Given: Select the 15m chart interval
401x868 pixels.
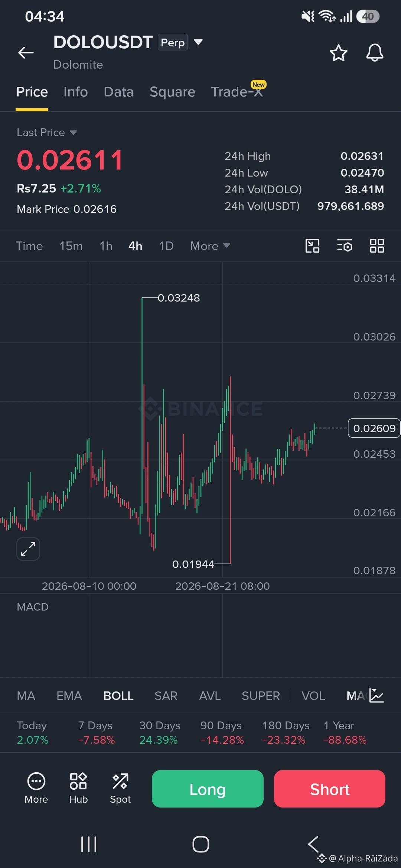Looking at the screenshot, I should (x=71, y=246).
